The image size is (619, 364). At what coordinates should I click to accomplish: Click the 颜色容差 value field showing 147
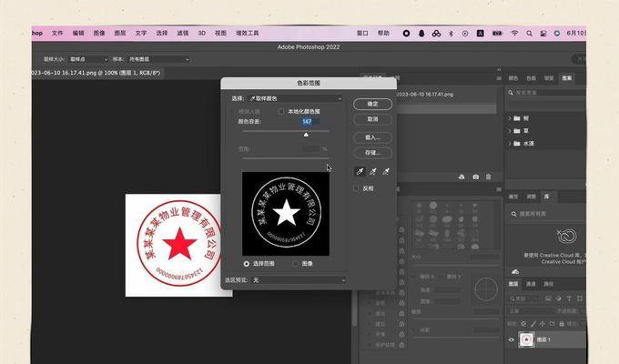pos(309,122)
